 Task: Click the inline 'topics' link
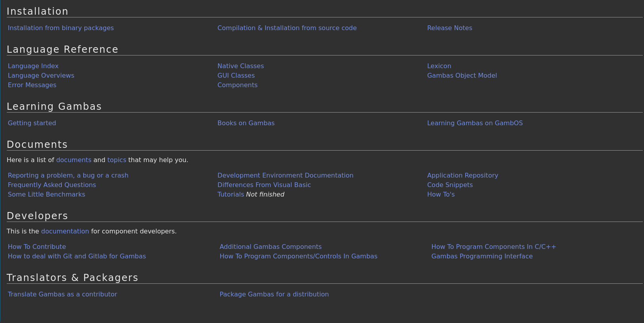tap(117, 160)
